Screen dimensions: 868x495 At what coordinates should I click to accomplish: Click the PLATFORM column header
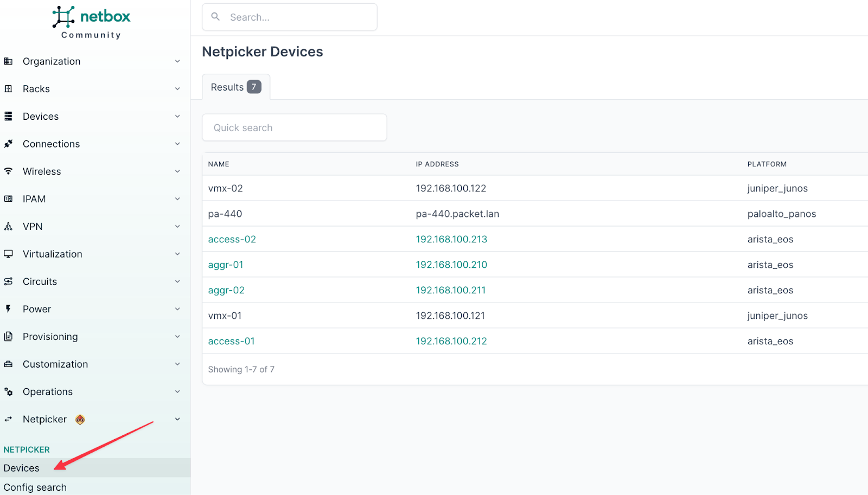767,164
